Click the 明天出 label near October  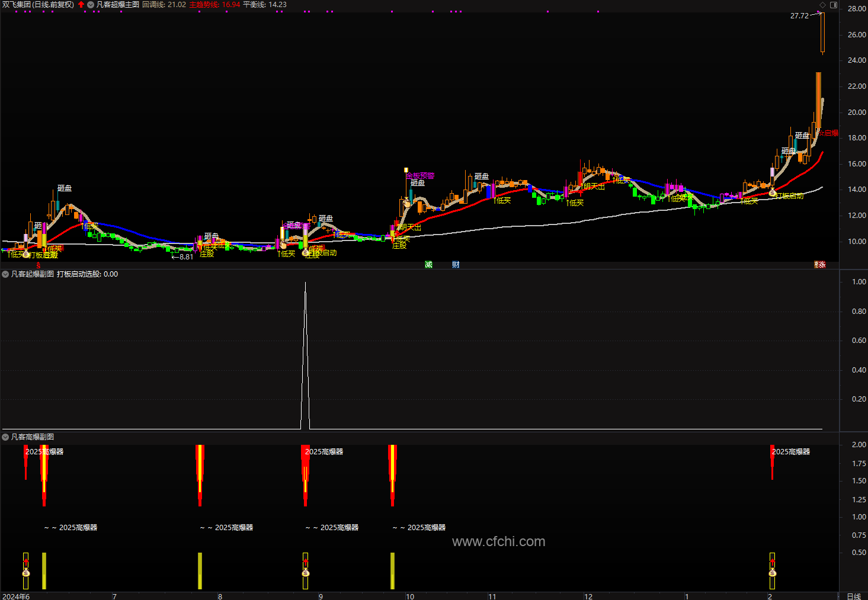[409, 227]
